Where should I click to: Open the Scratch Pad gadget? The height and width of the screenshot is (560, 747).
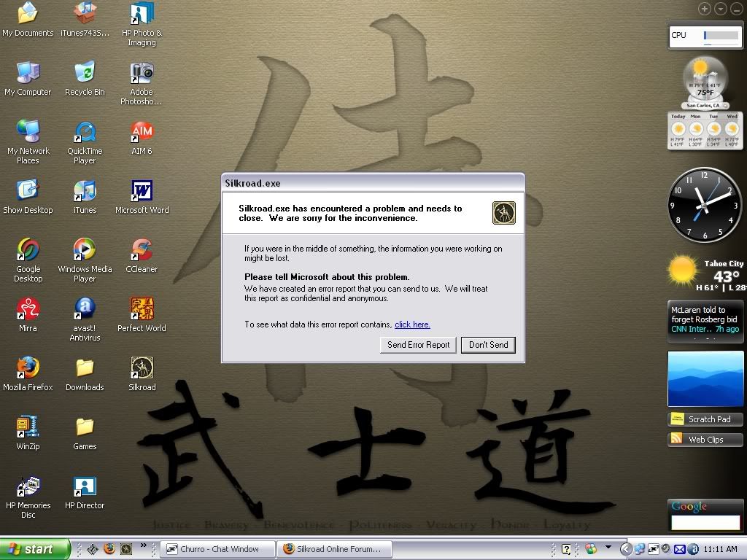coord(705,419)
